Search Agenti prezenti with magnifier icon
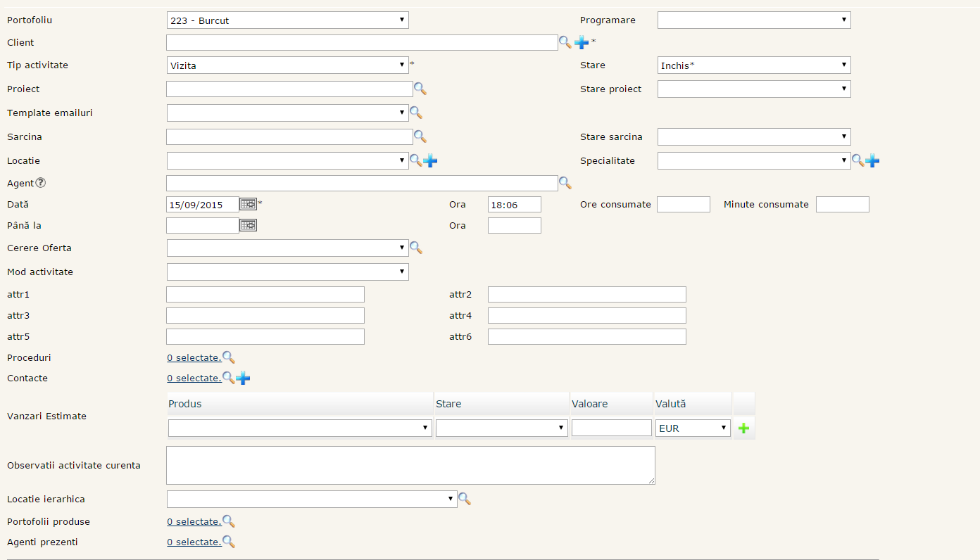The width and height of the screenshot is (980, 560). tap(228, 542)
